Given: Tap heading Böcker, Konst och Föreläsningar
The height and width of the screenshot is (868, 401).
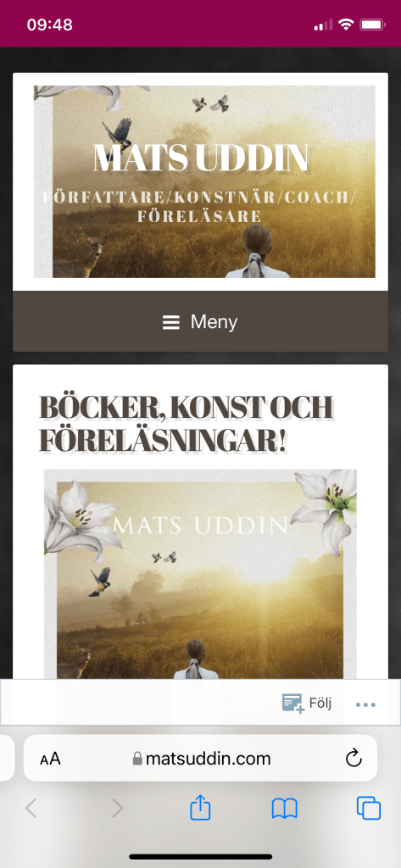Looking at the screenshot, I should 187,424.
